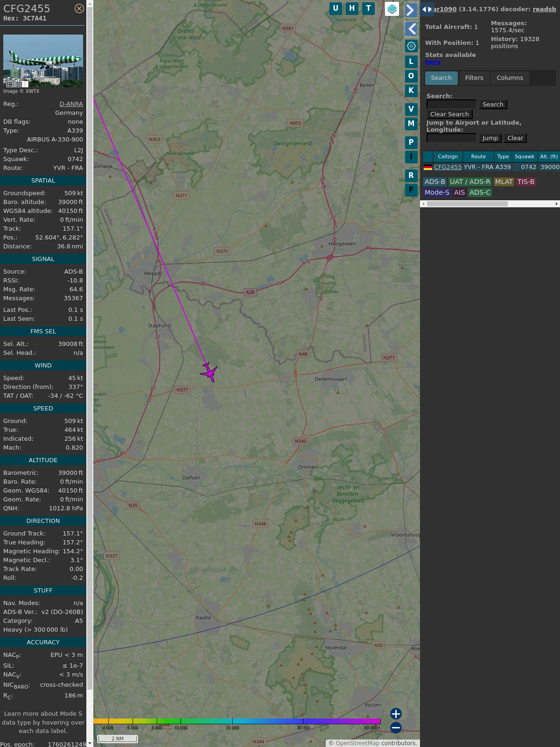The height and width of the screenshot is (747, 560).
Task: Click the Jump to Airport input field
Action: [451, 138]
